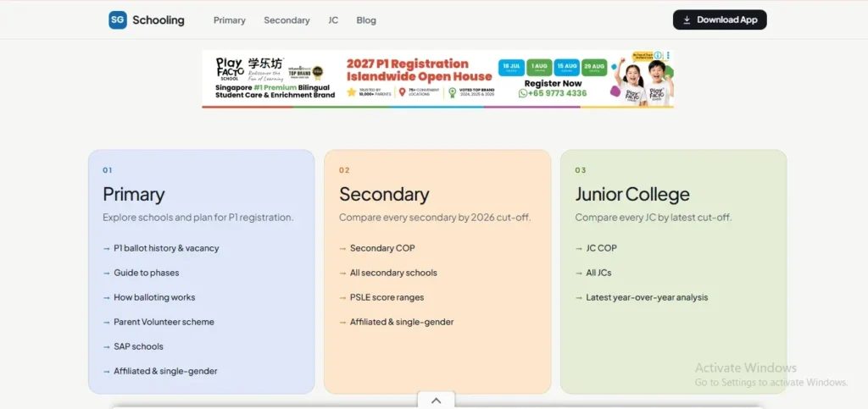Click the 01 number label on Primary card

(108, 170)
